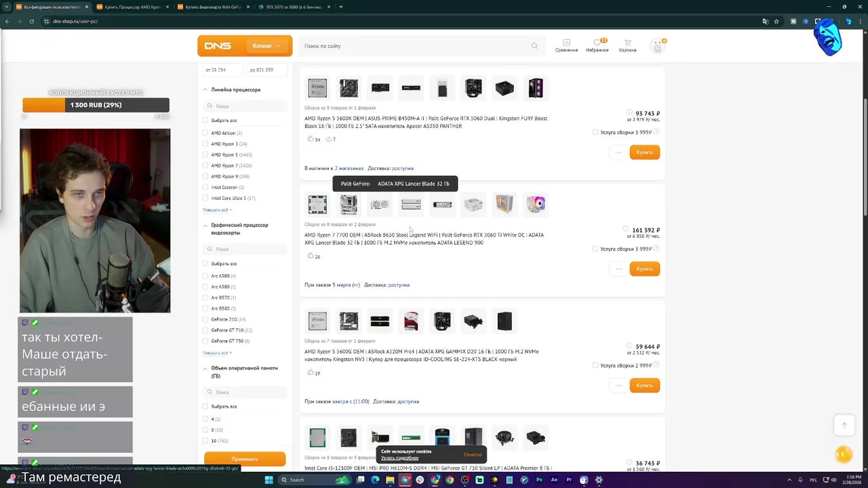Check the GeForce GT 710 filter
The image size is (868, 488).
(x=205, y=330)
